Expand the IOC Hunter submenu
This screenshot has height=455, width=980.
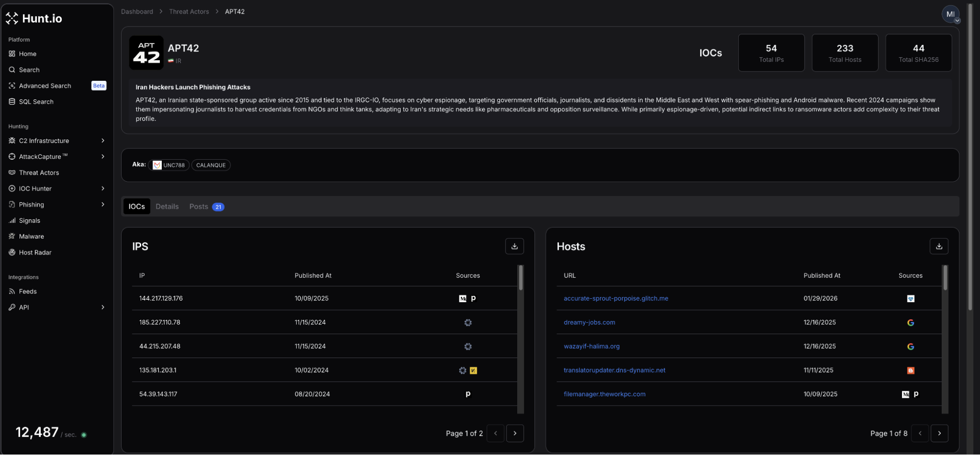point(56,189)
